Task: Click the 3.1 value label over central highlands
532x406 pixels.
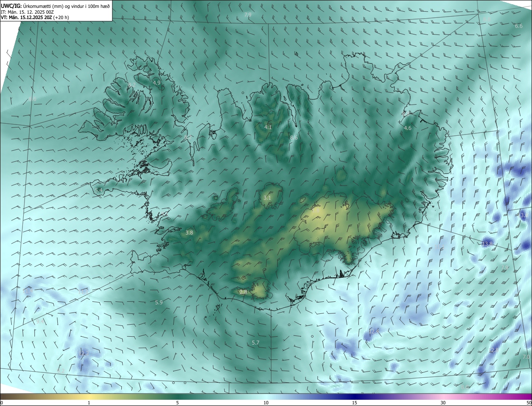Action: pyautogui.click(x=267, y=198)
